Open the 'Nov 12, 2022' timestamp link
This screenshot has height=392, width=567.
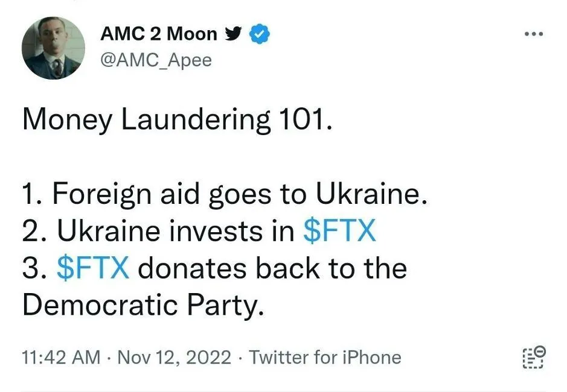175,357
